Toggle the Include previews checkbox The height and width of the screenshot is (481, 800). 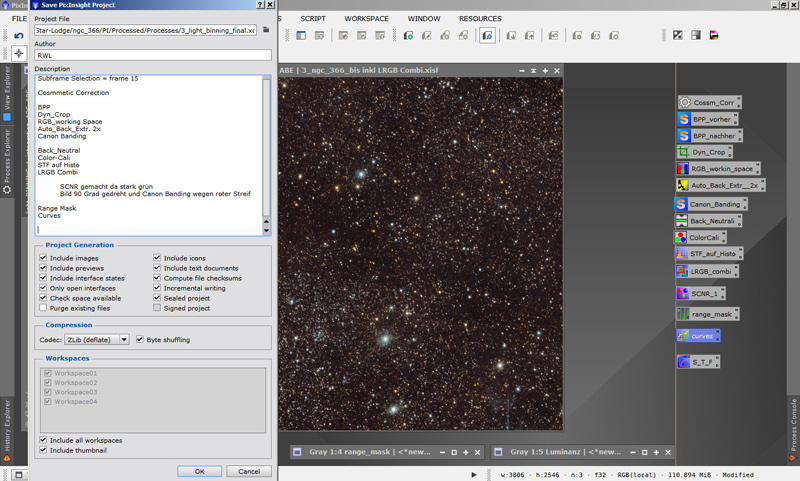click(x=43, y=268)
